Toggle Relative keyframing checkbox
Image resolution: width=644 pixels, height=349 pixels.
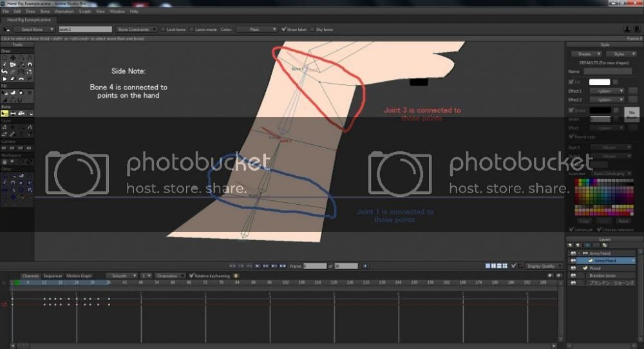tap(191, 276)
